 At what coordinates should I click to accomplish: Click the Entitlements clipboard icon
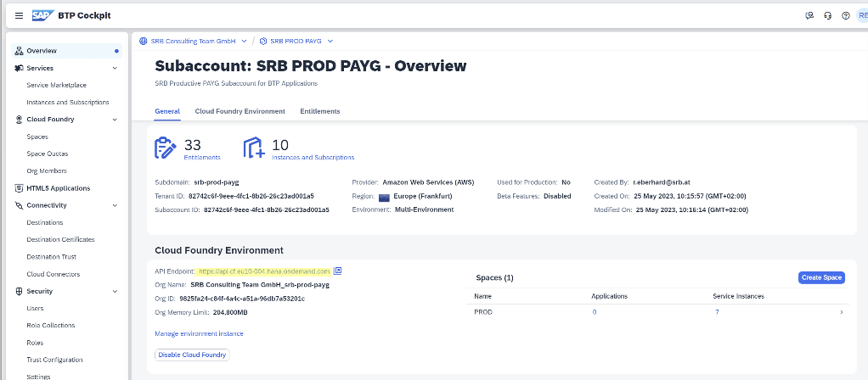pyautogui.click(x=166, y=148)
